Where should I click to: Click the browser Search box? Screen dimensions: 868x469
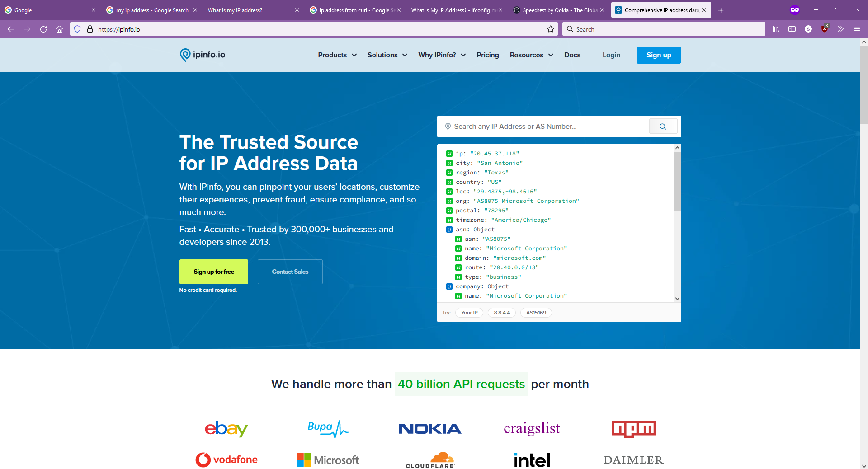(664, 29)
